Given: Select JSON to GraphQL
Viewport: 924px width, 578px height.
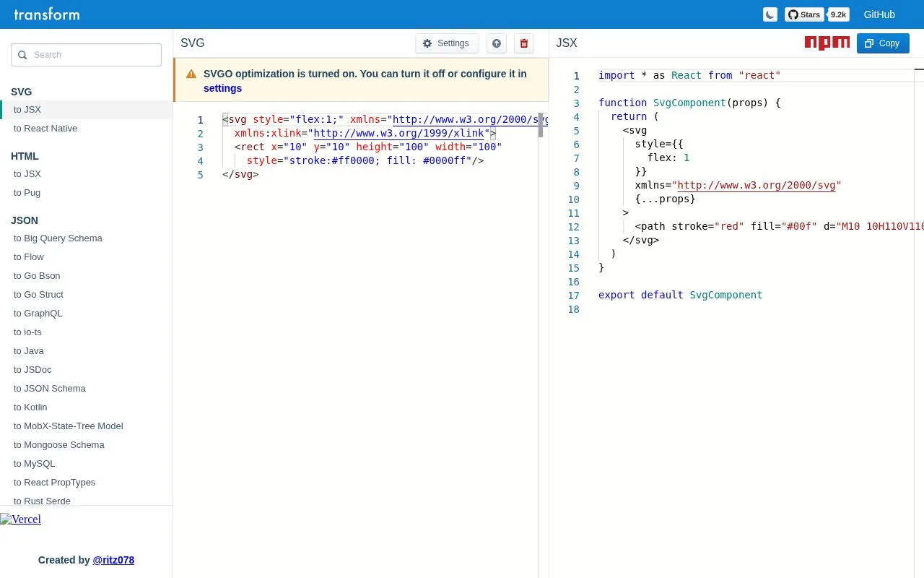Looking at the screenshot, I should pos(87,314).
